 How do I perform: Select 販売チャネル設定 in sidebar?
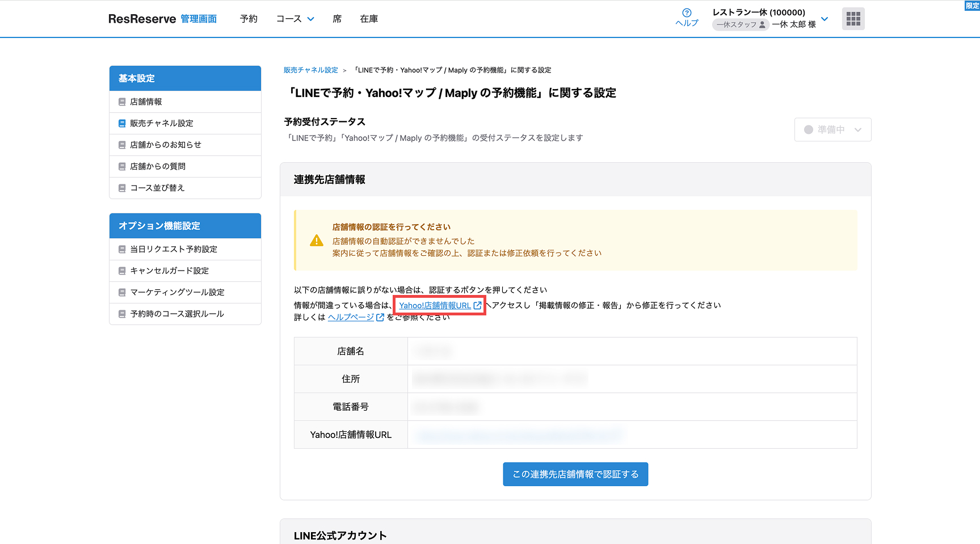(x=185, y=123)
